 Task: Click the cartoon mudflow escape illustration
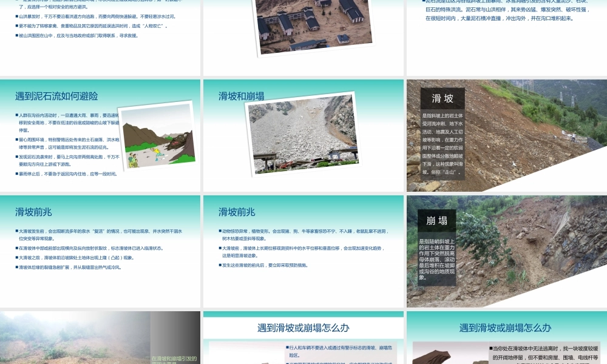[158, 135]
